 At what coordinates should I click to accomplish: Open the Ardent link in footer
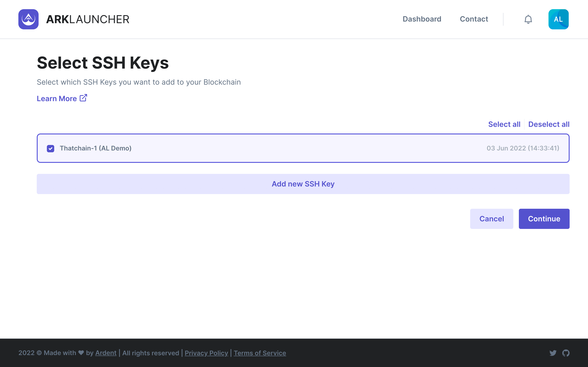[106, 353]
